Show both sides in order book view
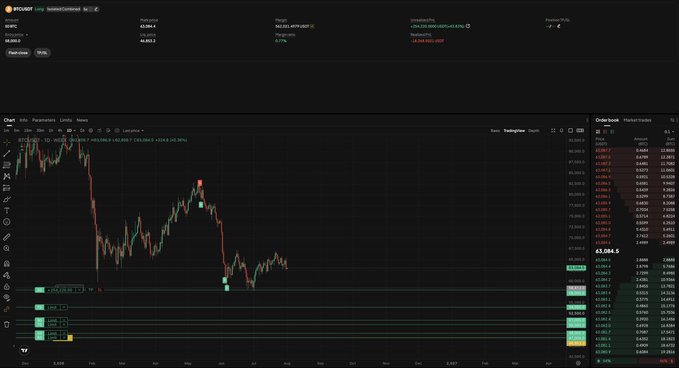The image size is (679, 368). (x=598, y=132)
